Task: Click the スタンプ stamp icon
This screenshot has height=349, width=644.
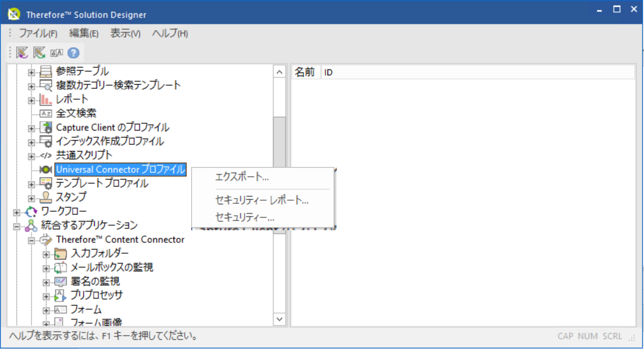Action: point(46,197)
